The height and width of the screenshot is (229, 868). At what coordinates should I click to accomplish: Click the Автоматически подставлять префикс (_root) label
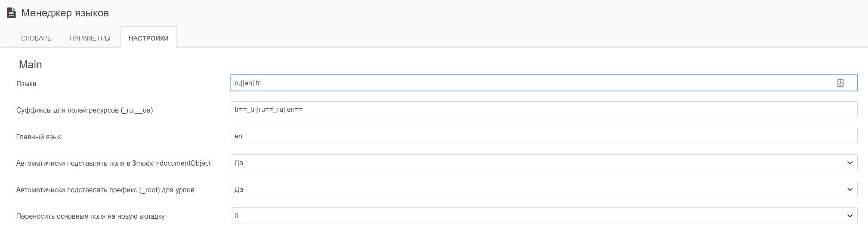[x=105, y=190]
